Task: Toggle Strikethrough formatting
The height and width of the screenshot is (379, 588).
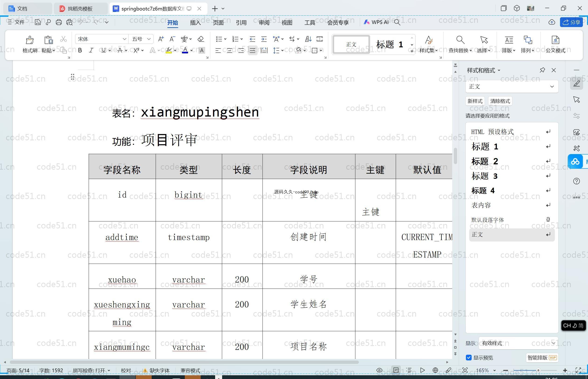Action: click(x=120, y=50)
